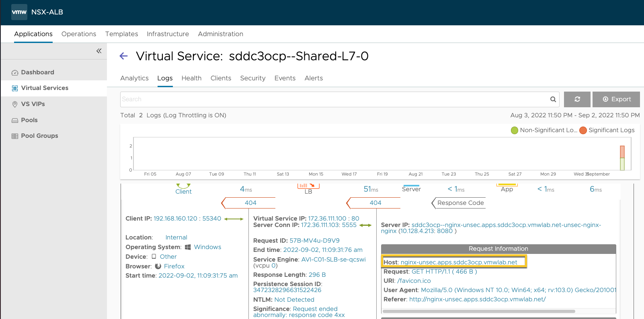
Task: Open the Alerts tab
Action: 314,78
